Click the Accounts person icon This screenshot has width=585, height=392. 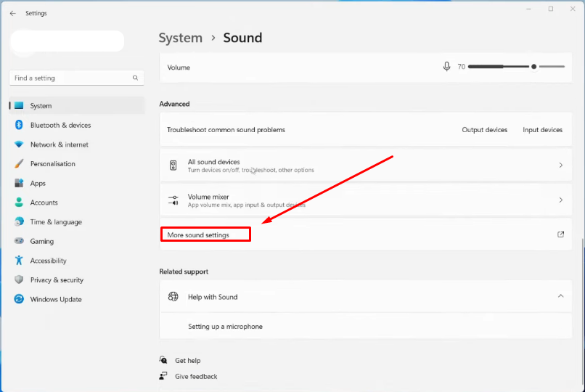tap(19, 203)
